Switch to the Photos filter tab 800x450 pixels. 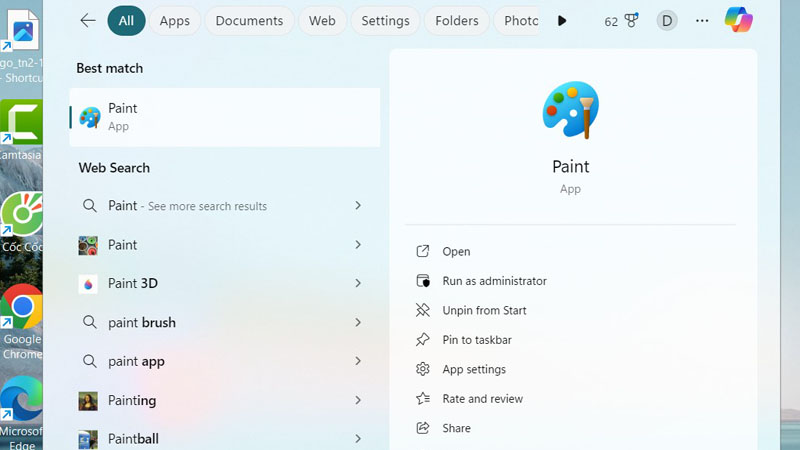click(x=517, y=20)
